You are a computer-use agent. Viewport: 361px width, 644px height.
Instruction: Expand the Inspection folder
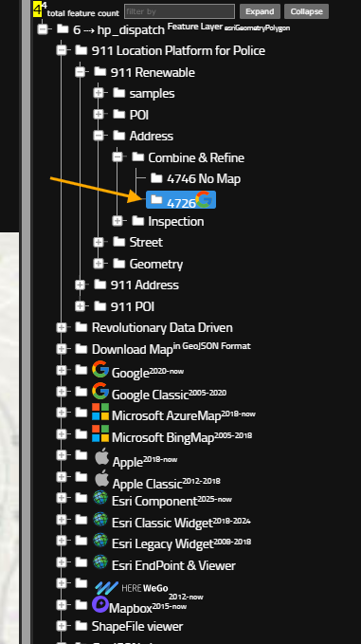pyautogui.click(x=117, y=221)
